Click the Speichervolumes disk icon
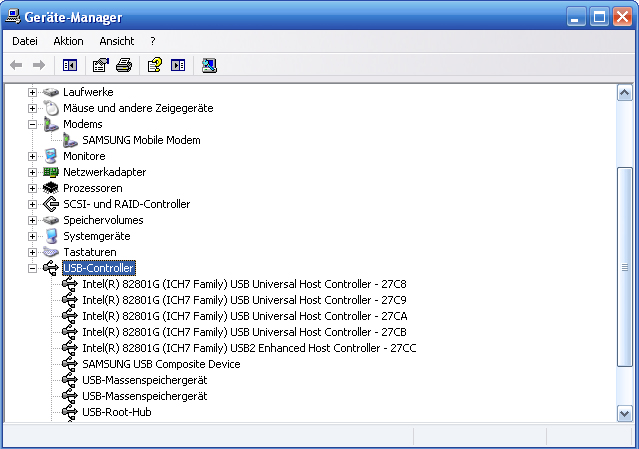The image size is (639, 449). [x=51, y=220]
